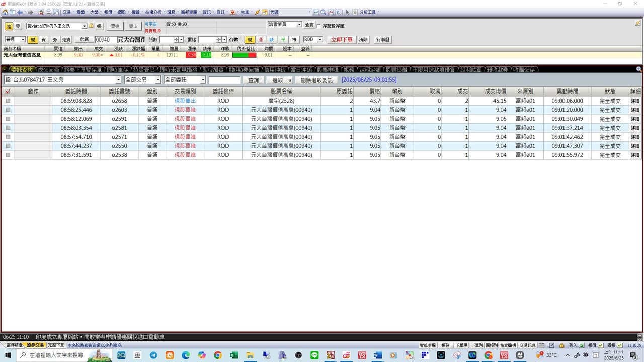The width and height of the screenshot is (644, 362).
Task: Switch to the 當日沖銷 tab
Action: pos(301,70)
